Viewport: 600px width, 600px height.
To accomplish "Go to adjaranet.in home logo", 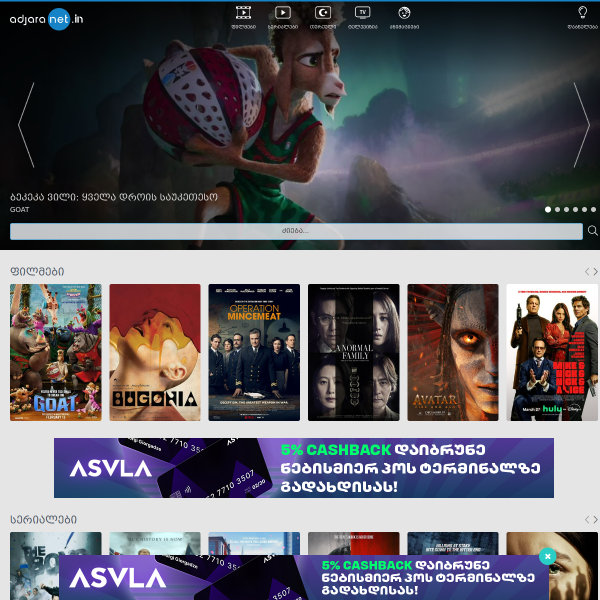I will tap(47, 17).
